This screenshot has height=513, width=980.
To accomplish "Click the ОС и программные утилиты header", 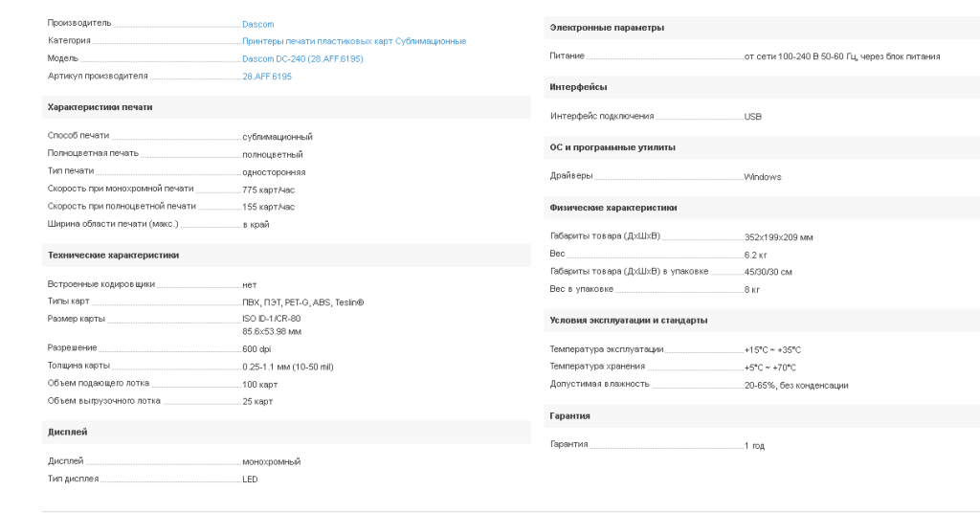I will tap(612, 147).
